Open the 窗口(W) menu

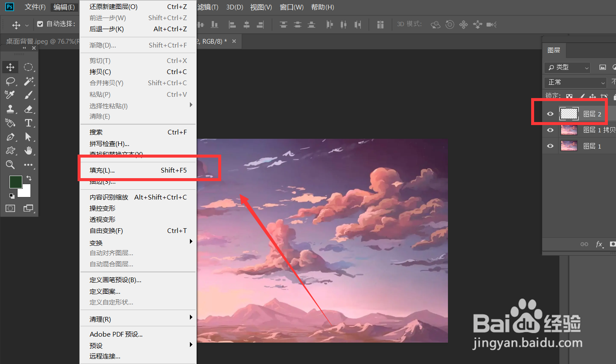[x=291, y=7]
